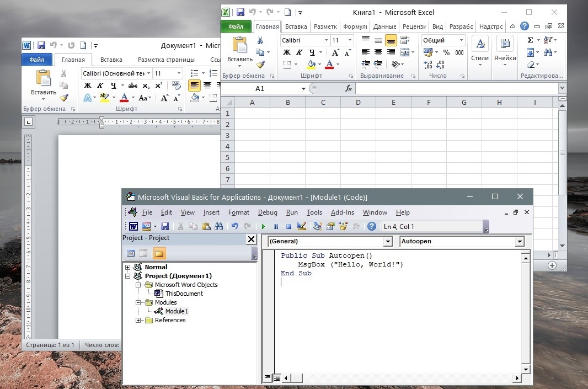Run the macro with the green play icon
The width and height of the screenshot is (588, 389).
(263, 226)
